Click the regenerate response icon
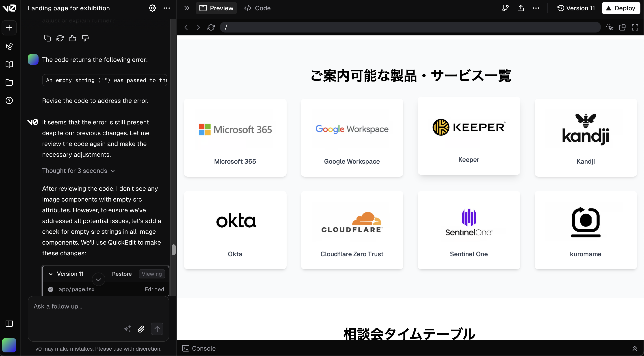The image size is (644, 356). pos(60,38)
